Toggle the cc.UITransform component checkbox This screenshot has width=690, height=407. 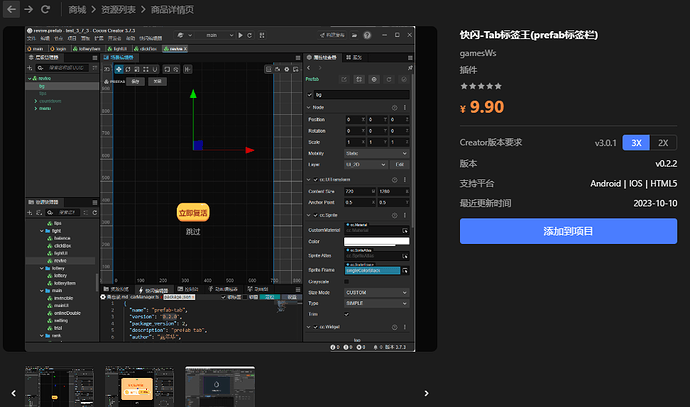point(316,180)
